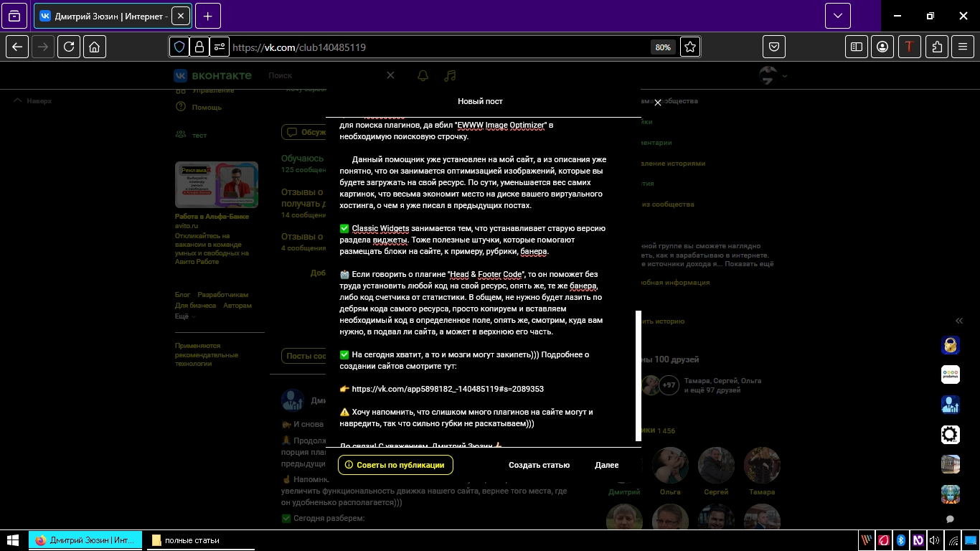Show site security padlock info

point(199,47)
